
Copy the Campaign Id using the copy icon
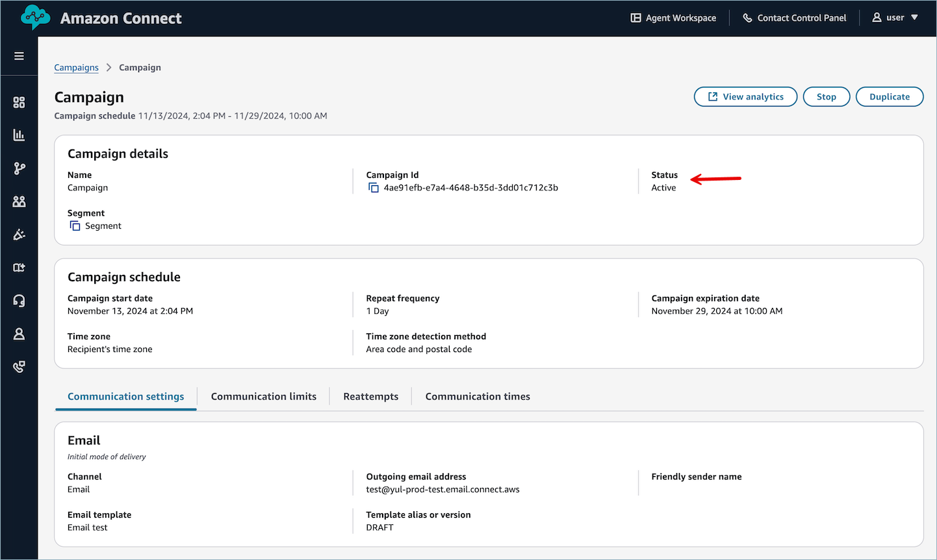point(373,187)
